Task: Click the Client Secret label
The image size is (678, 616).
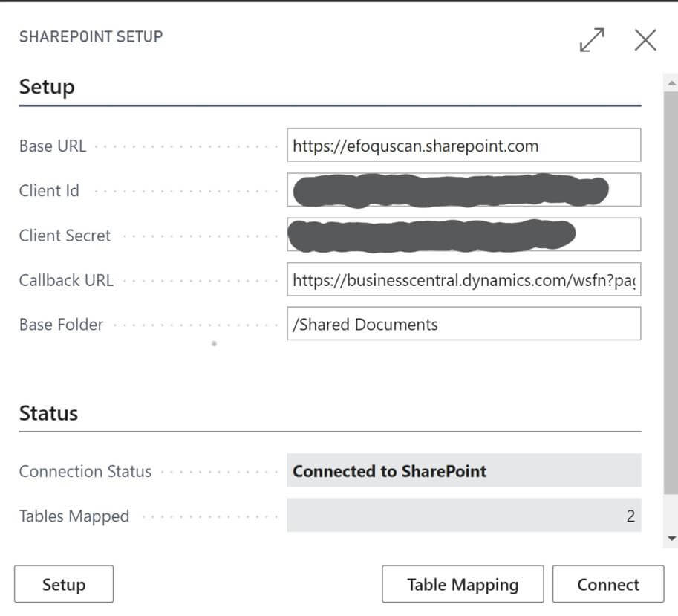Action: click(x=65, y=236)
